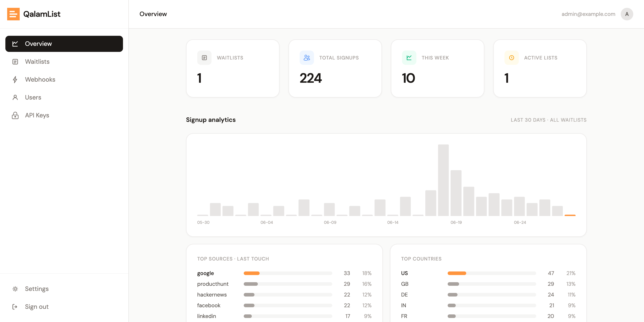Click the This Week chart icon
The width and height of the screenshot is (644, 322).
coord(409,58)
